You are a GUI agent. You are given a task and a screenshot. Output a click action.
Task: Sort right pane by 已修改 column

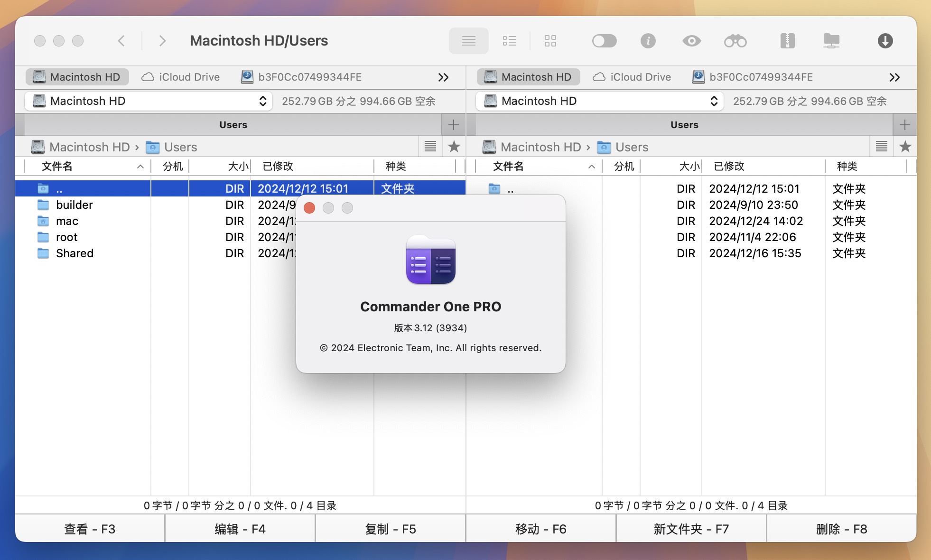point(763,166)
